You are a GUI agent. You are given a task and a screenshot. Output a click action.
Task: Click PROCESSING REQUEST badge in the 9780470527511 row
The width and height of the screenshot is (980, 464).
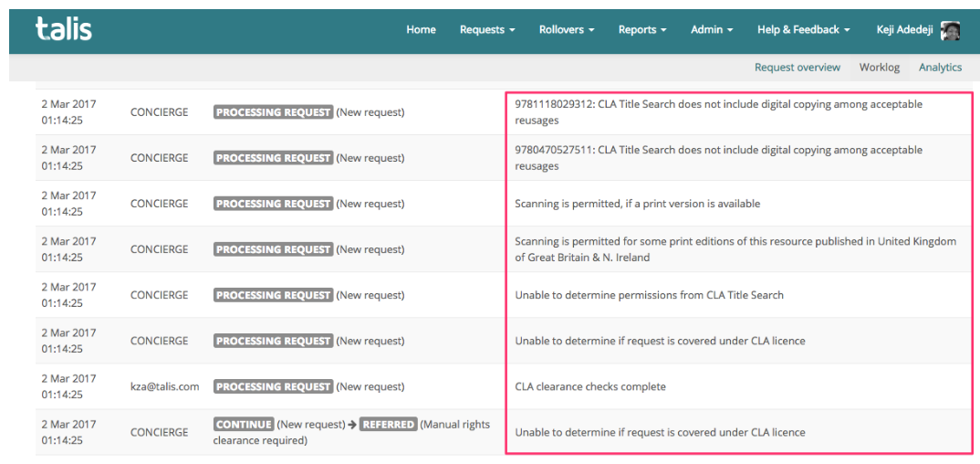pyautogui.click(x=273, y=158)
